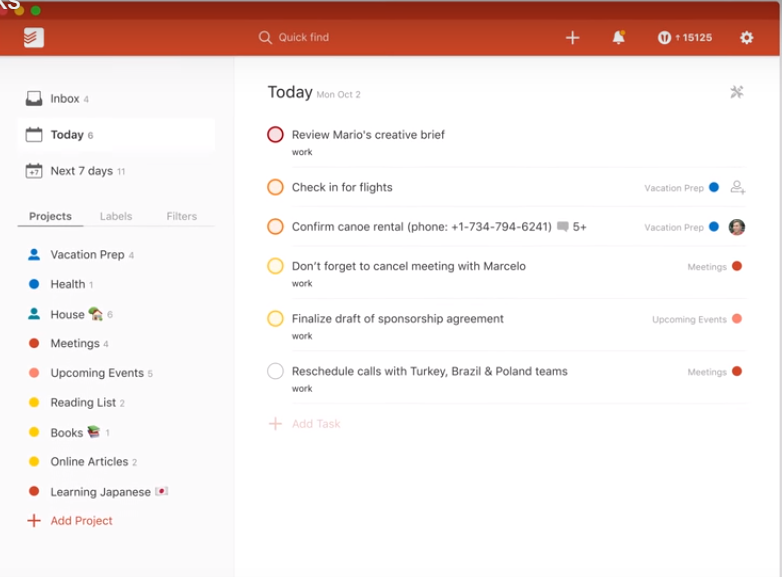Open comments on Confirm canoe rental task
This screenshot has width=782, height=577.
(572, 227)
